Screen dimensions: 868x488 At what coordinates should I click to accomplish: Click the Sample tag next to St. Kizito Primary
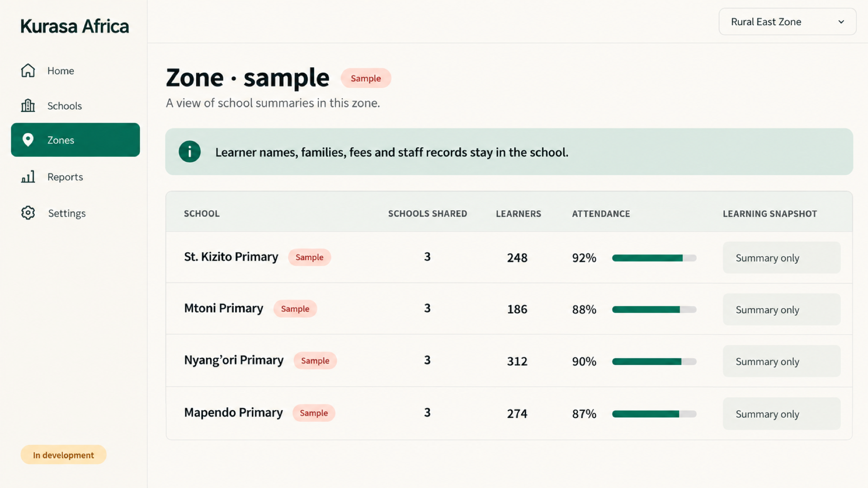(310, 257)
